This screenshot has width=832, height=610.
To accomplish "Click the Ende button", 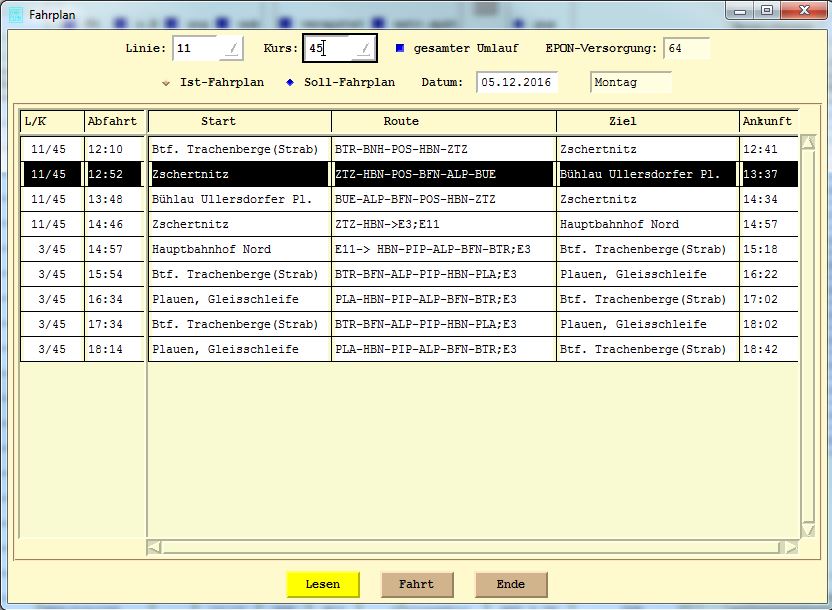I will pyautogui.click(x=510, y=584).
